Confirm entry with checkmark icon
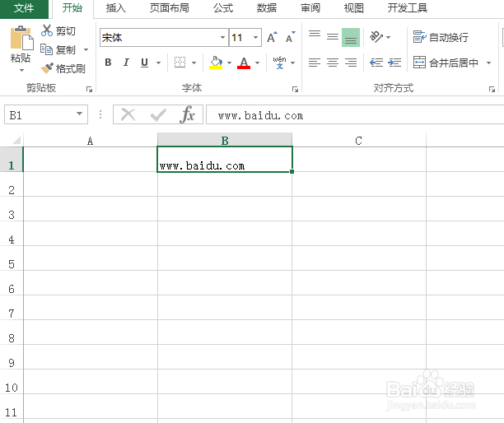 pyautogui.click(x=158, y=114)
